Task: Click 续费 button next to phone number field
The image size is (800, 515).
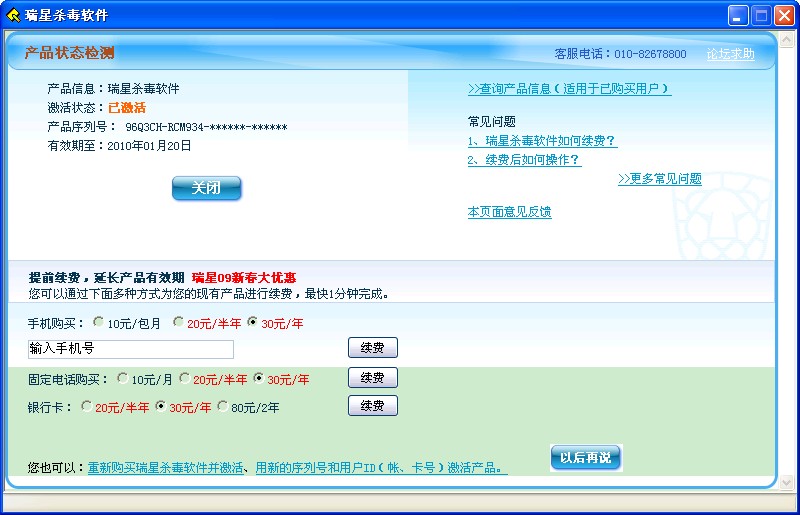Action: (x=372, y=348)
